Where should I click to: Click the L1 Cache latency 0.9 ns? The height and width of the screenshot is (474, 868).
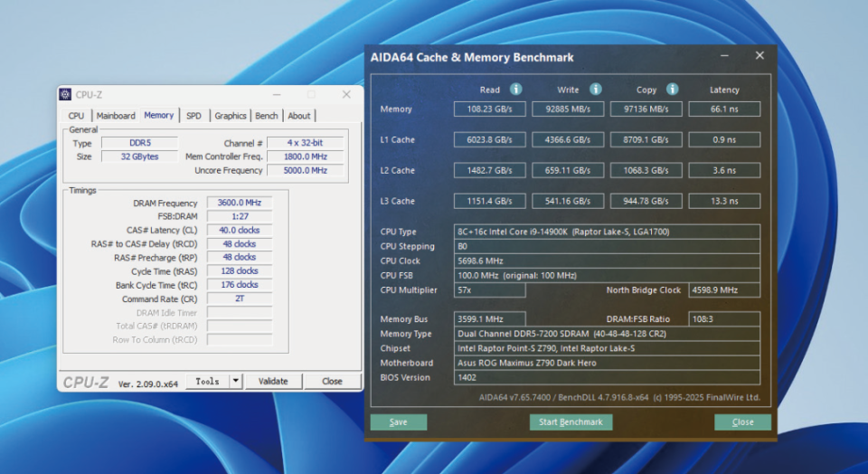724,139
